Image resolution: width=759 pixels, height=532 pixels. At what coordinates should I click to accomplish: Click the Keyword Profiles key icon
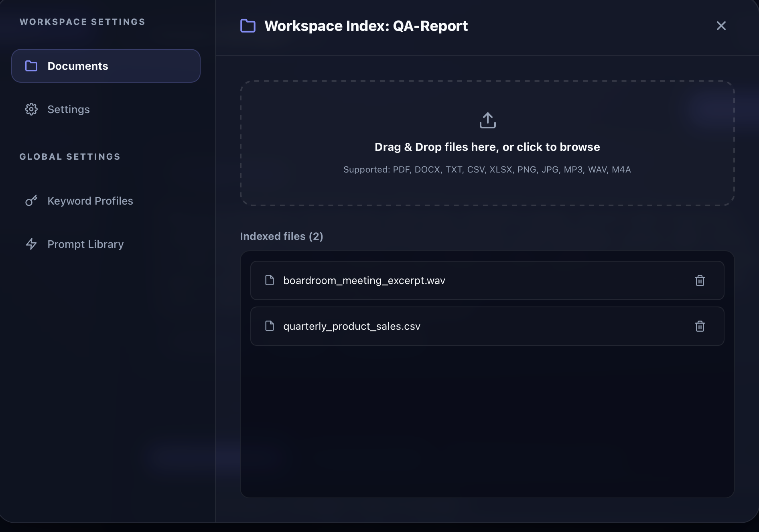pos(31,201)
